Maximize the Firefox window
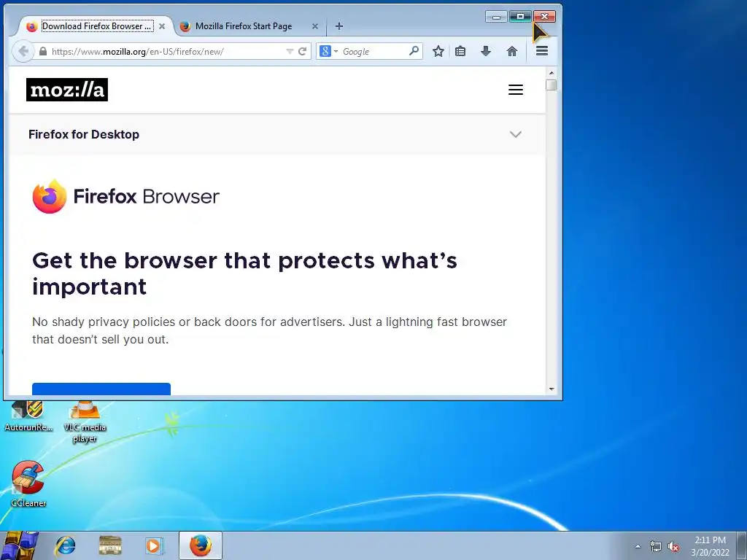Viewport: 747px width, 560px height. click(520, 17)
